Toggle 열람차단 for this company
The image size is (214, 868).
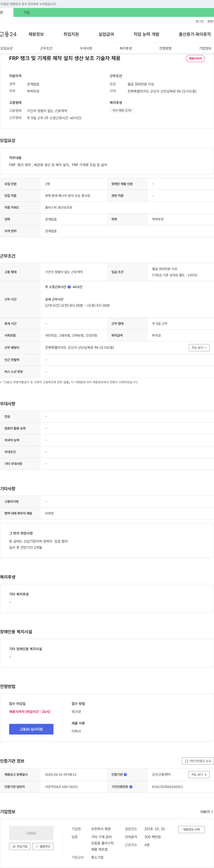pos(43,846)
